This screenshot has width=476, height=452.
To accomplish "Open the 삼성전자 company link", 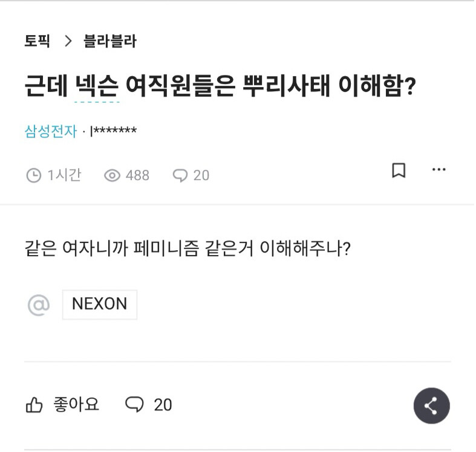I will (x=51, y=131).
